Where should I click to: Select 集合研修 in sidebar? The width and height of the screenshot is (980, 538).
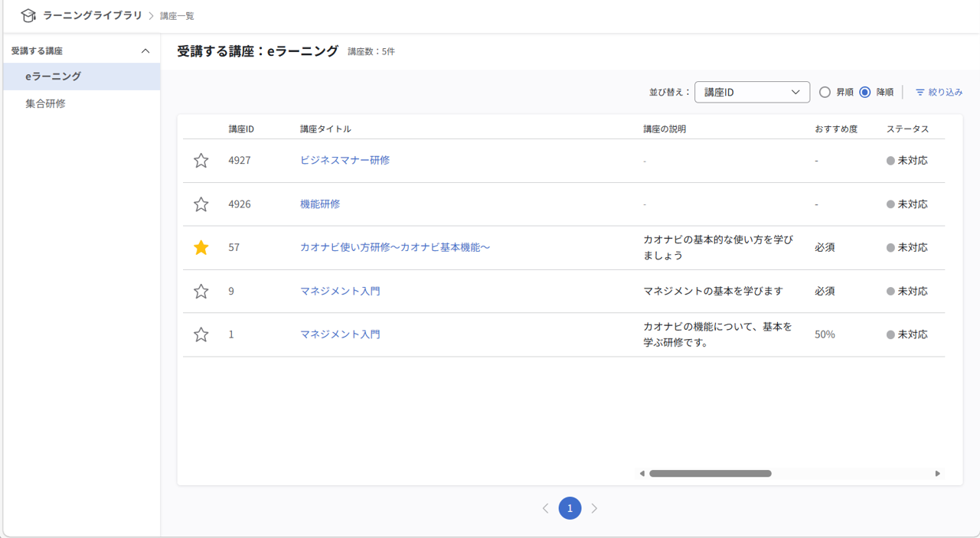point(80,103)
